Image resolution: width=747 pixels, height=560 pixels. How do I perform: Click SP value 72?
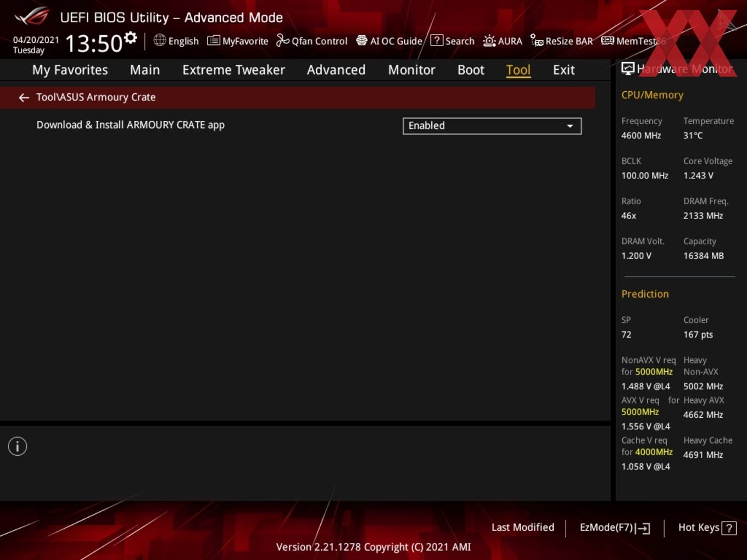click(x=626, y=334)
